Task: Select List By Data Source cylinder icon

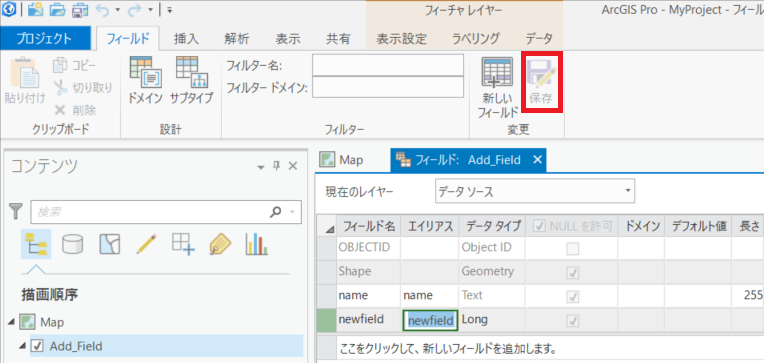Action: pyautogui.click(x=73, y=245)
